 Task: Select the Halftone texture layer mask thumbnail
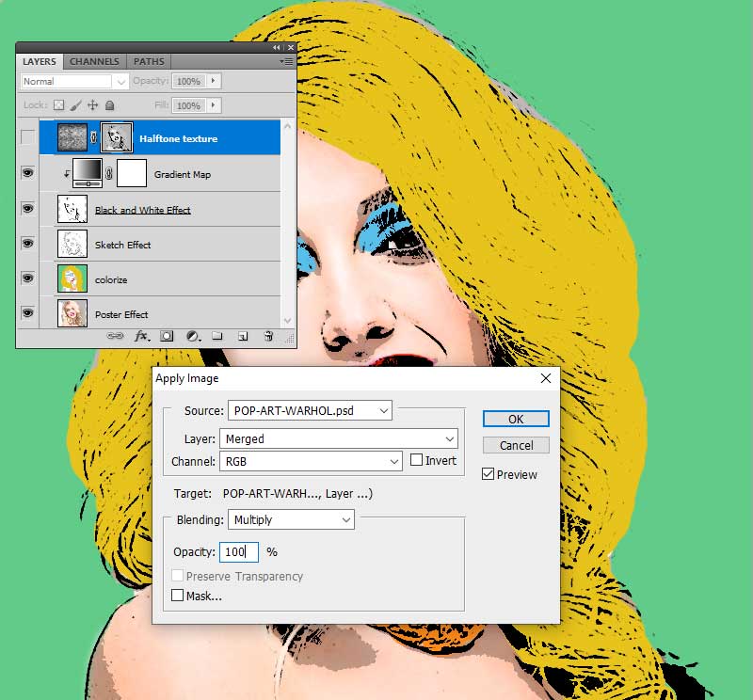[x=116, y=137]
